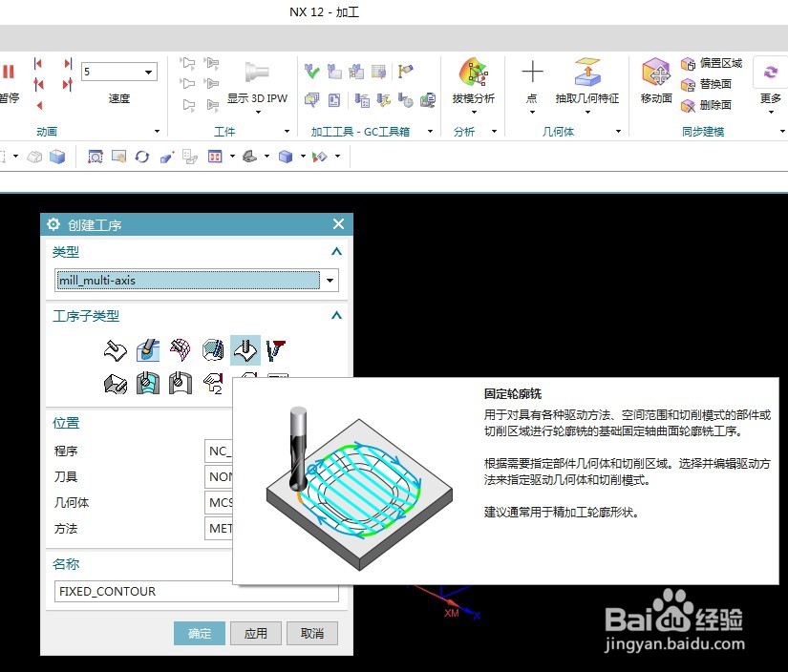Click the 取消 cancel button
The width and height of the screenshot is (788, 672).
click(312, 633)
